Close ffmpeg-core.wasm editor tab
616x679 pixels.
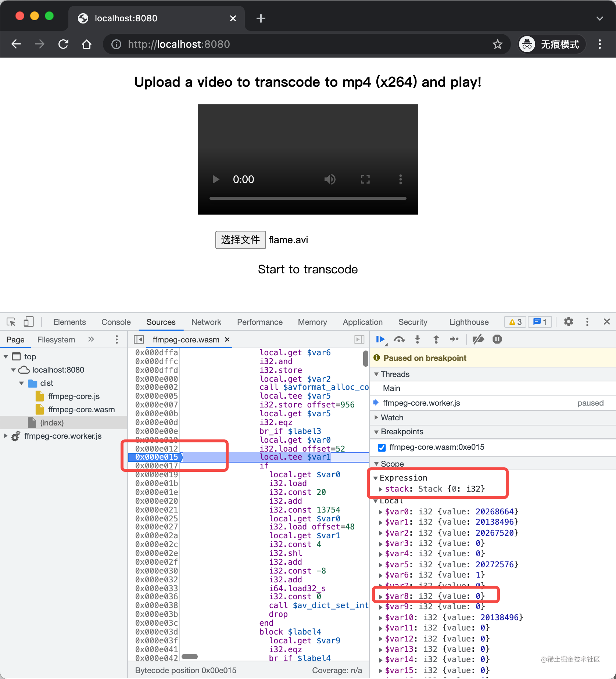click(227, 339)
